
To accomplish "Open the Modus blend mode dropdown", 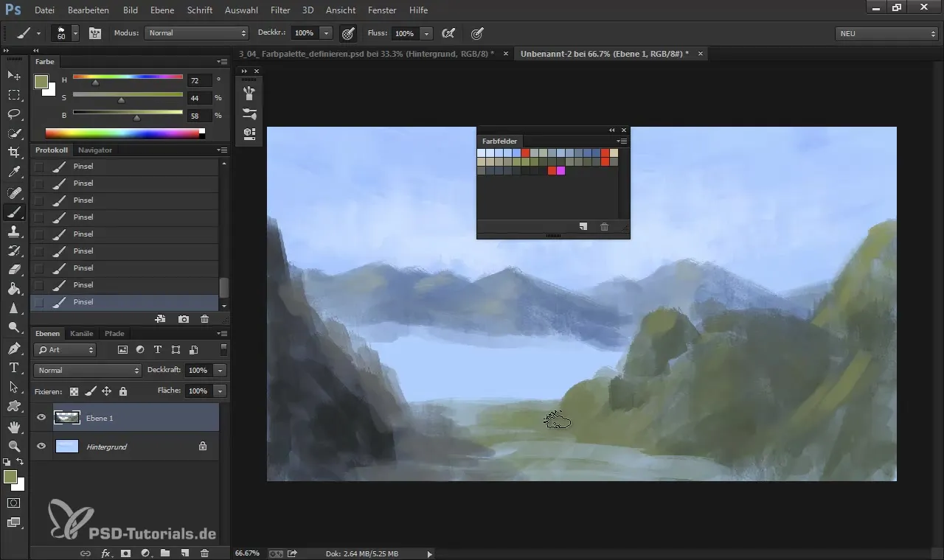I will pos(197,33).
